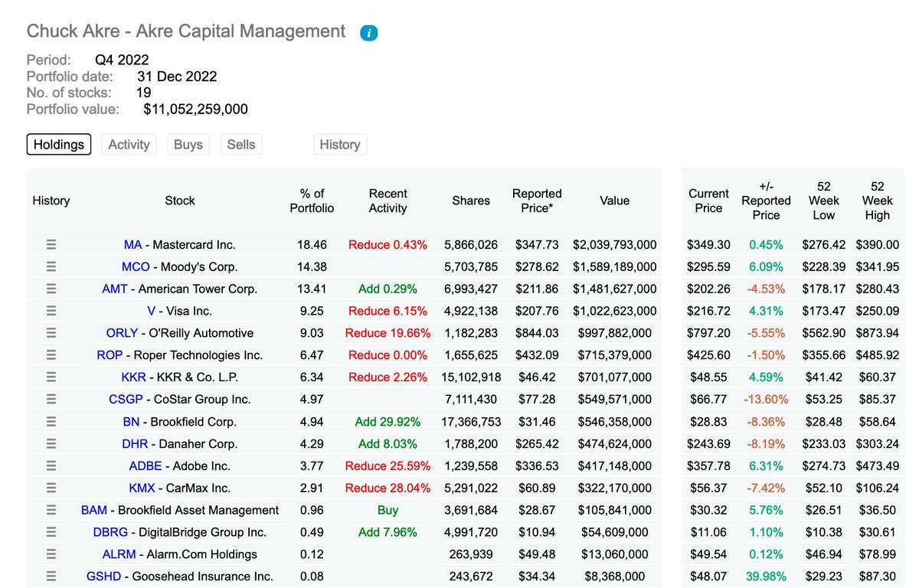The image size is (919, 588).
Task: Open history icon for Mastercard row
Action: point(51,245)
